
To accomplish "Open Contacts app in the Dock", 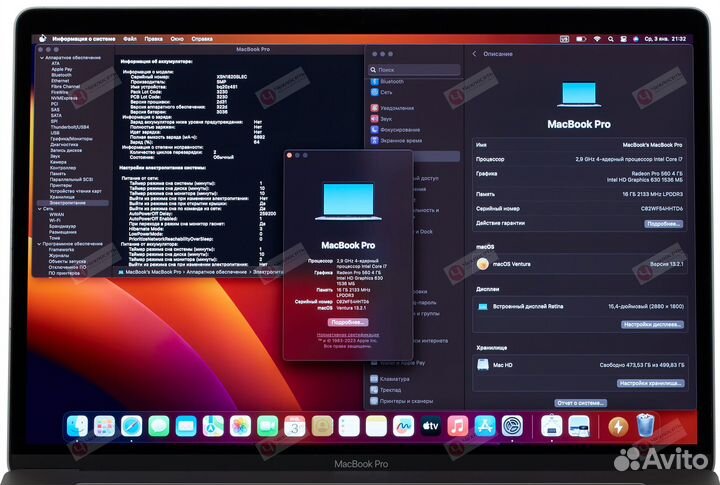I will (322, 426).
